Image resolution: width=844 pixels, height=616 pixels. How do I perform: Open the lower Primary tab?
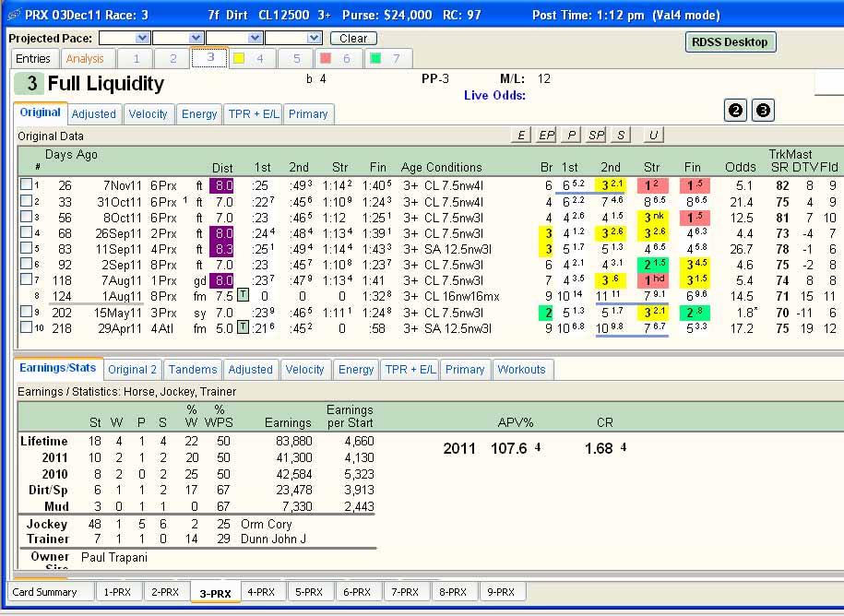pos(465,370)
